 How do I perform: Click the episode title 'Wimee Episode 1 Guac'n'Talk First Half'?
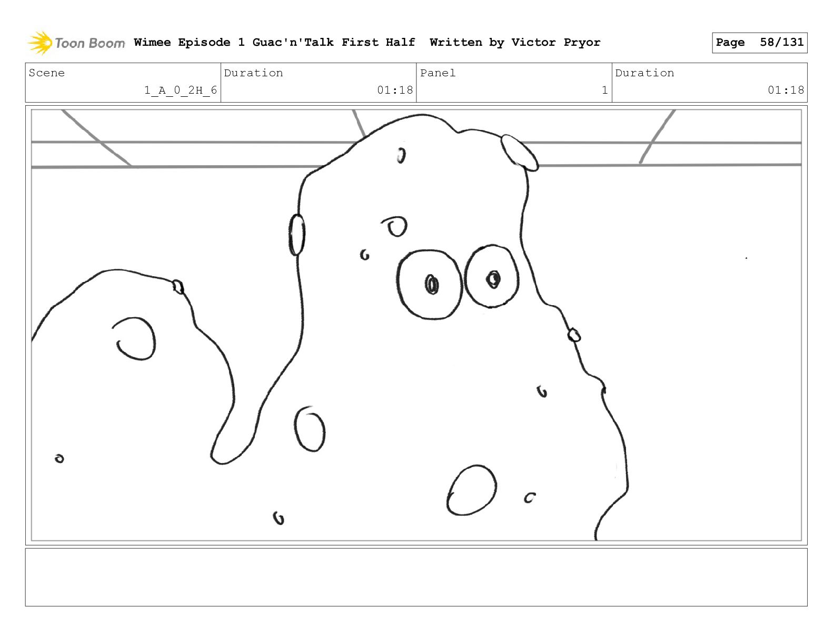(x=274, y=43)
